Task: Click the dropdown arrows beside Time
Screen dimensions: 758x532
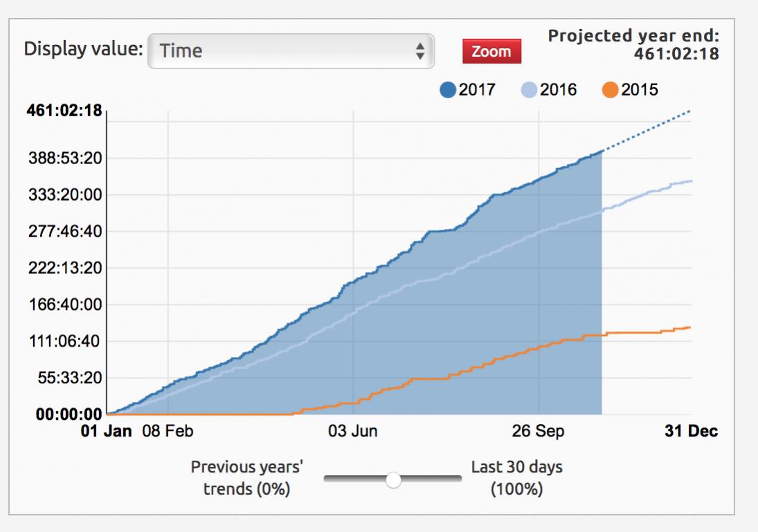Action: (x=419, y=51)
